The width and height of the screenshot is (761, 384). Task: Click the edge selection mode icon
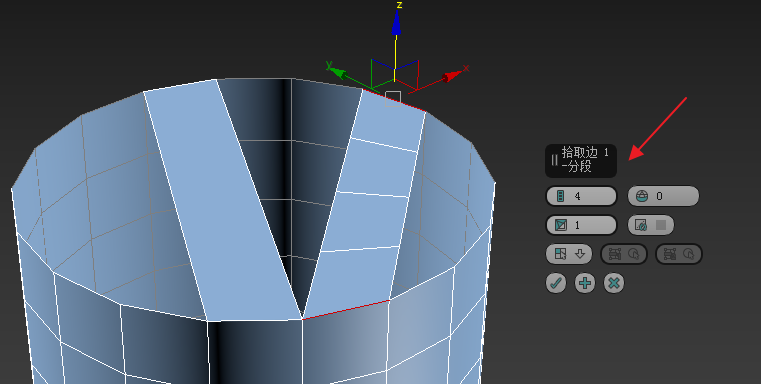point(561,254)
